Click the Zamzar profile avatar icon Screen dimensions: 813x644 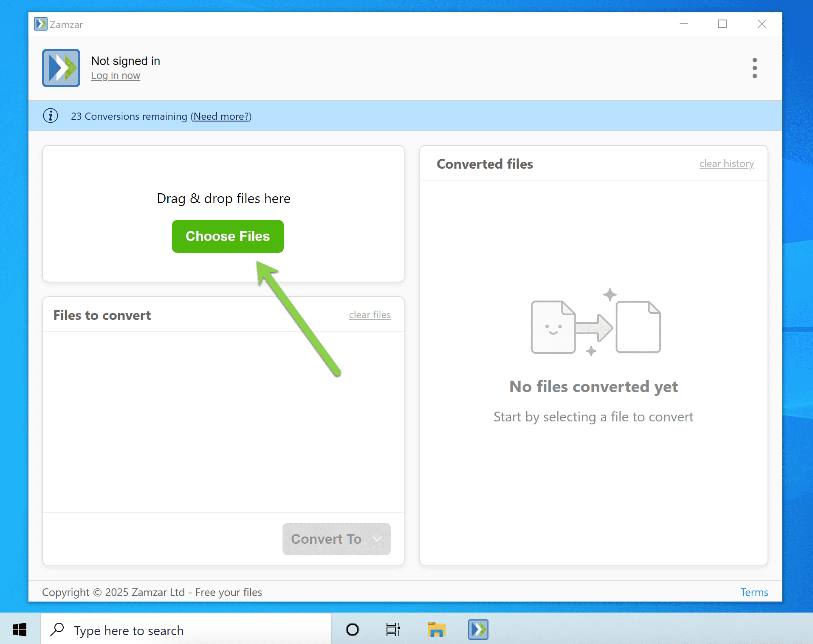click(61, 68)
